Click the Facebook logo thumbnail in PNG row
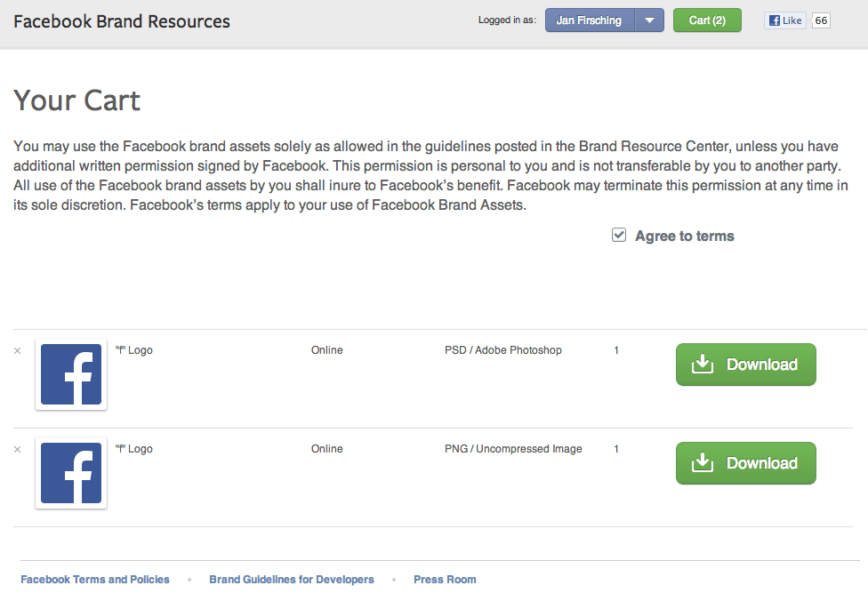This screenshot has width=868, height=593. [x=71, y=473]
